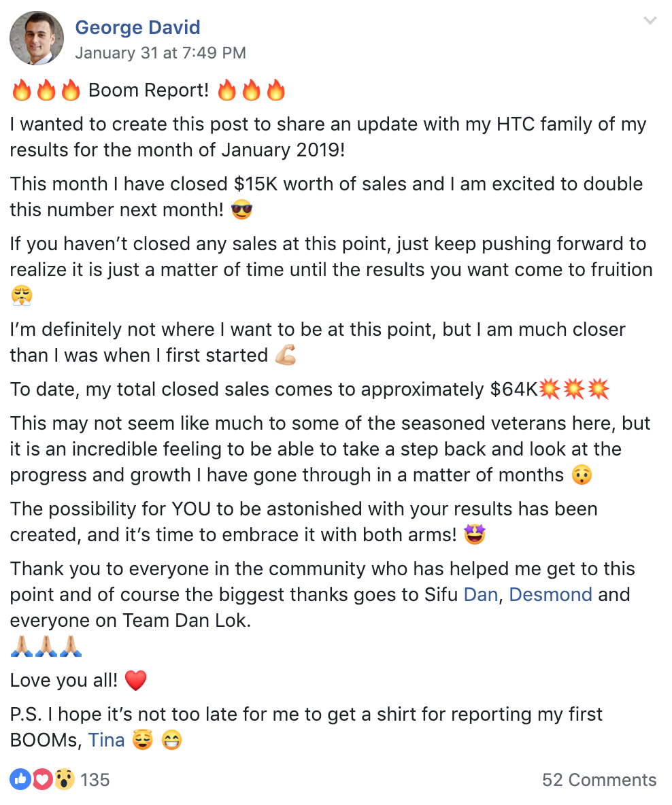Click the huffing face emoji after fruition
The width and height of the screenshot is (672, 805).
coord(22,296)
